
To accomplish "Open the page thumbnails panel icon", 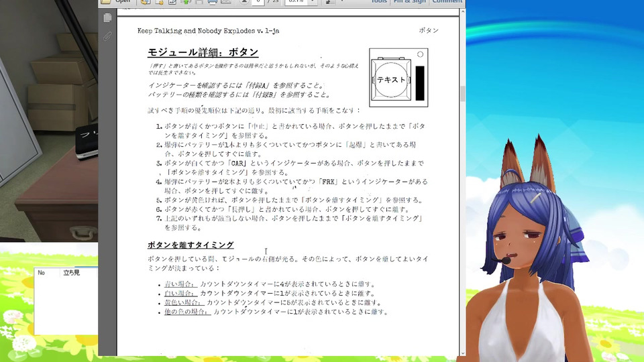I will pyautogui.click(x=107, y=17).
